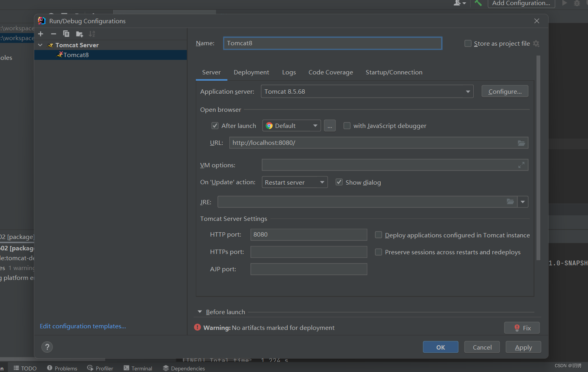This screenshot has width=588, height=372.
Task: Open the Dependencies tool window
Action: (x=184, y=368)
